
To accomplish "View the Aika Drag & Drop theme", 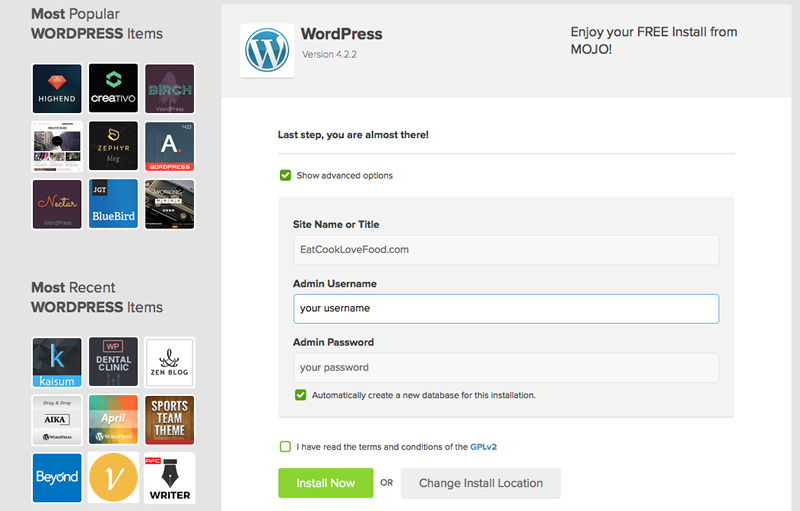I will click(57, 420).
